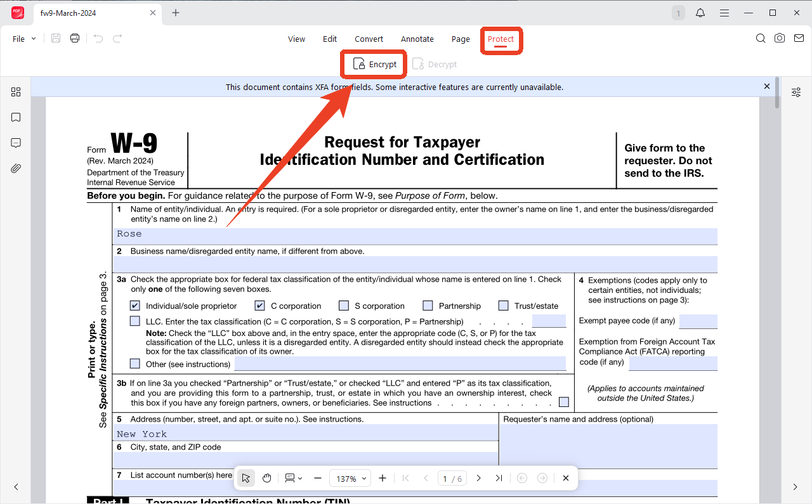Switch to the Edit tab
Screen dimensions: 812x504
click(x=330, y=39)
